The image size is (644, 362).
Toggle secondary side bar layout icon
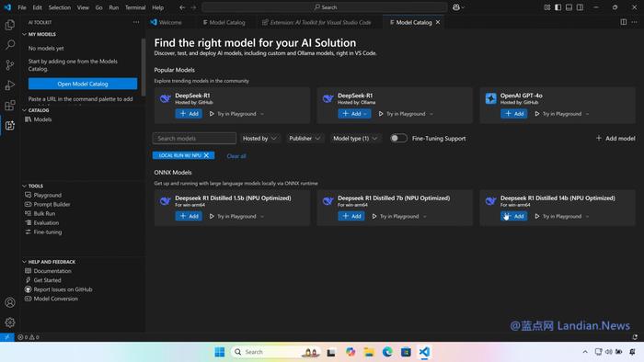click(x=580, y=7)
